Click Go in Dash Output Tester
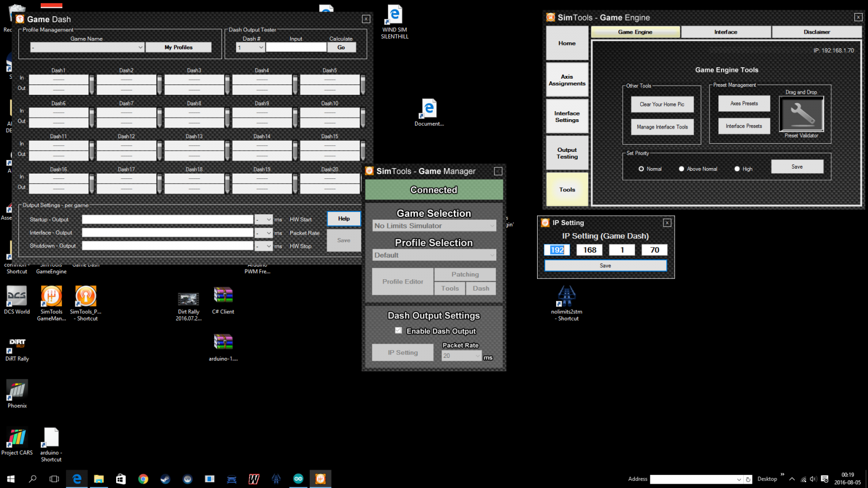The image size is (868, 488). pos(341,47)
